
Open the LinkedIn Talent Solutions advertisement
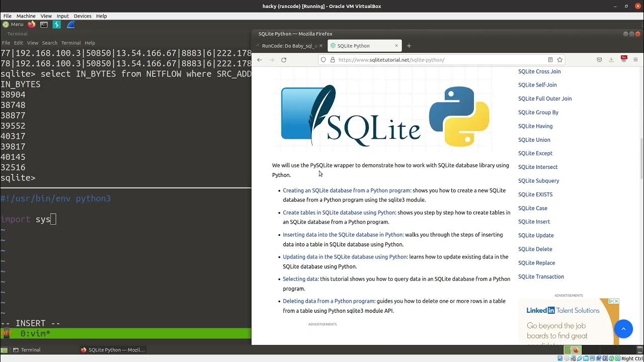[x=569, y=321]
